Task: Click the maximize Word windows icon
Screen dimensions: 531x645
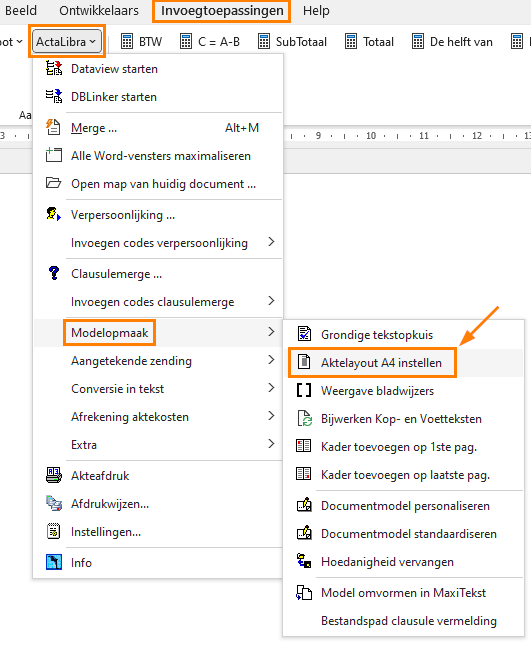Action: 54,155
